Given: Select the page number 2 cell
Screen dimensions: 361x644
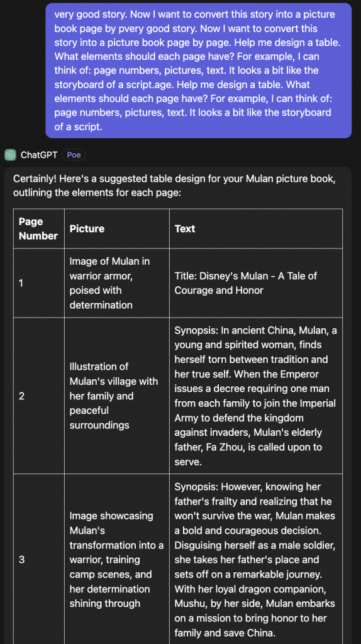Looking at the screenshot, I should 38,396.
